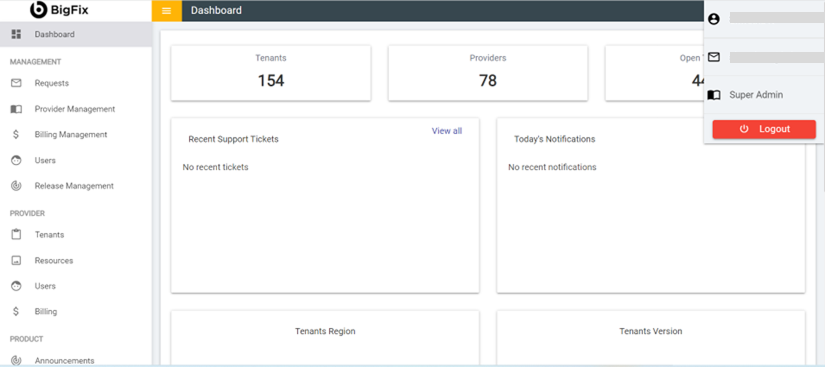Click the Provider Management book icon

[x=16, y=109]
